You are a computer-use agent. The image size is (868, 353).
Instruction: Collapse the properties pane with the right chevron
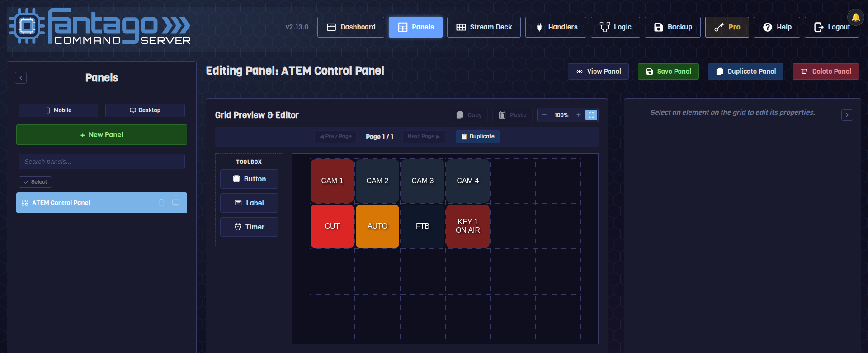[x=847, y=115]
